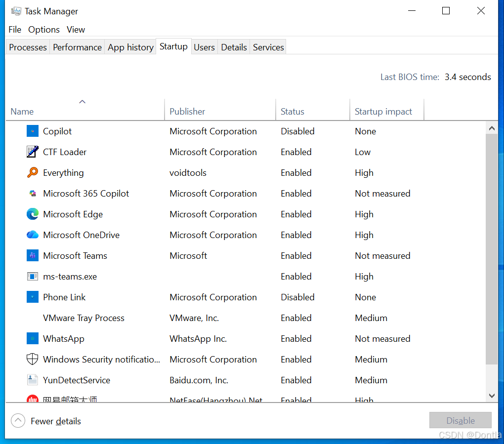This screenshot has height=444, width=504.
Task: Click the Task Manager title bar icon
Action: click(x=16, y=11)
